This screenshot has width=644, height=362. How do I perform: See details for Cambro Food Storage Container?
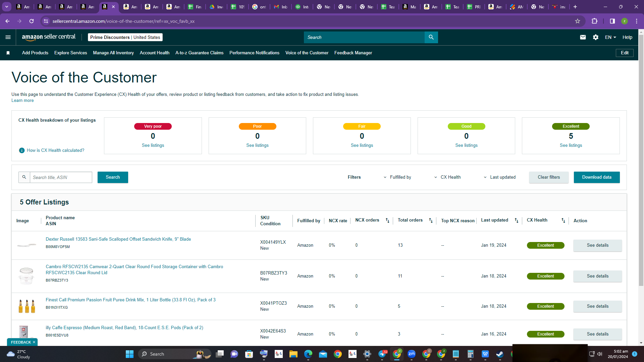598,276
